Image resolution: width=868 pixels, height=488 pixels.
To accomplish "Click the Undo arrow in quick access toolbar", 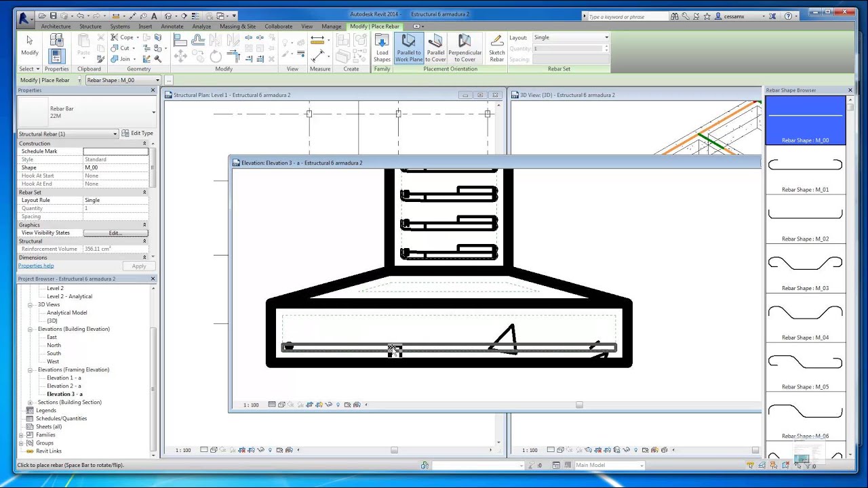I will click(81, 16).
